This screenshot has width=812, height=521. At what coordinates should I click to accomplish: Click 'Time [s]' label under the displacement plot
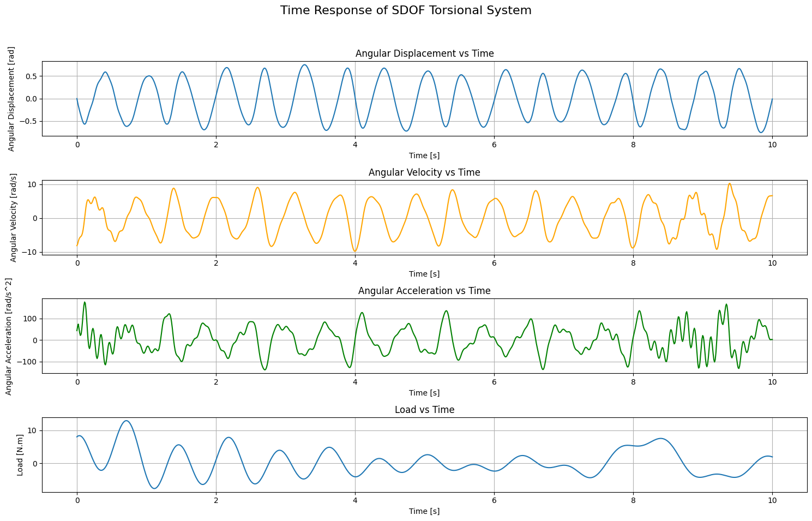[x=424, y=155]
